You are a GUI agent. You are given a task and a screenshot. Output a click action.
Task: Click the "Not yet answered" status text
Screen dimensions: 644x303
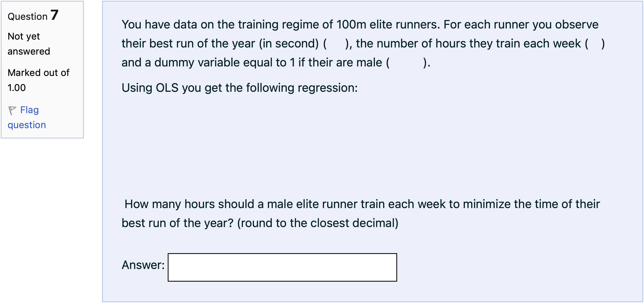pos(28,44)
